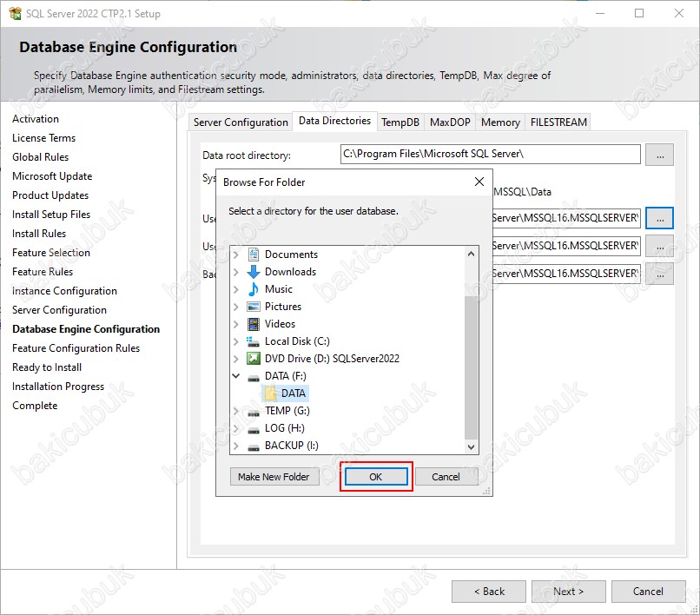Click the TEMP (G:) drive icon
700x615 pixels.
[253, 413]
